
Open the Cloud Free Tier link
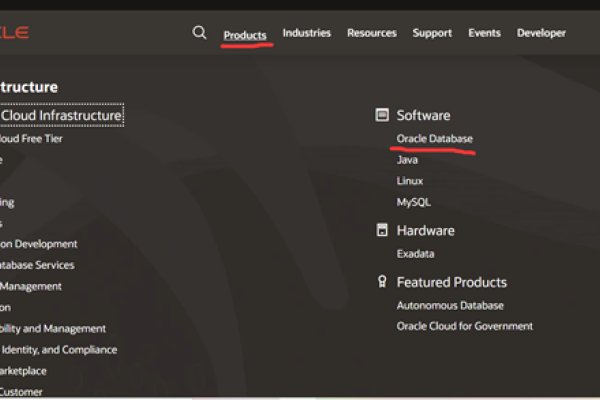pos(31,139)
